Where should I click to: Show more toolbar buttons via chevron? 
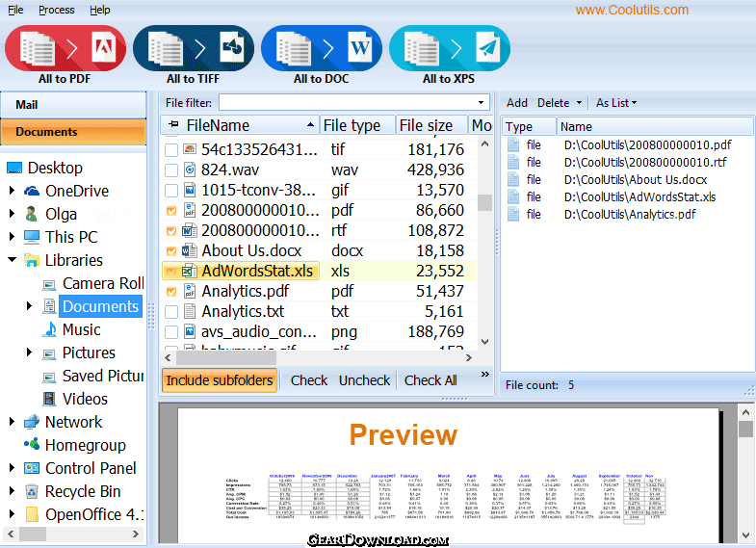[485, 374]
